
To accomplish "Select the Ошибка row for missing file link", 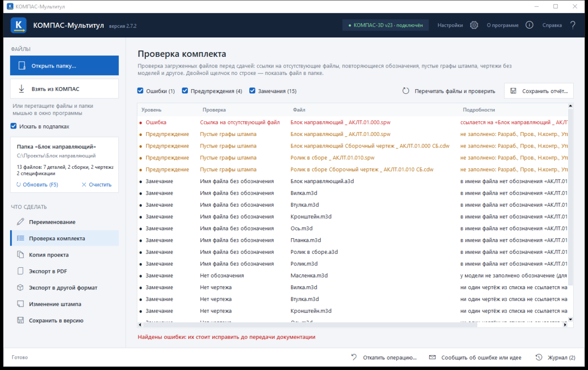I will [x=353, y=123].
